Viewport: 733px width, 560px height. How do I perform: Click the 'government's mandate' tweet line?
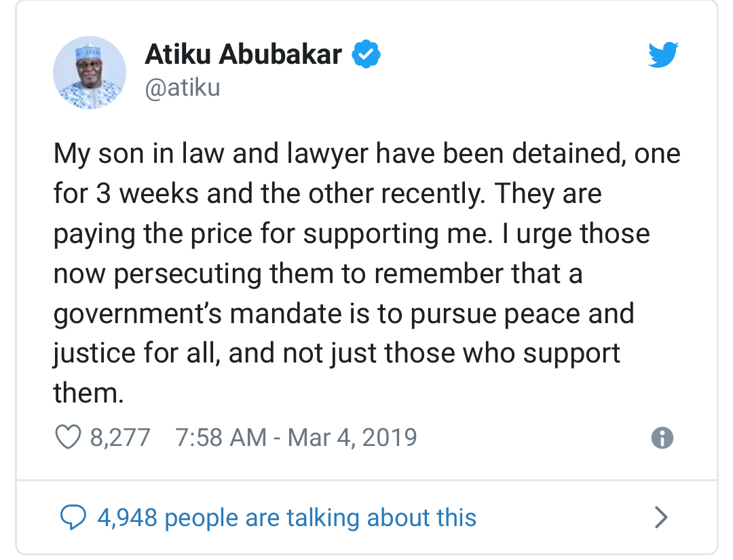[x=343, y=314]
